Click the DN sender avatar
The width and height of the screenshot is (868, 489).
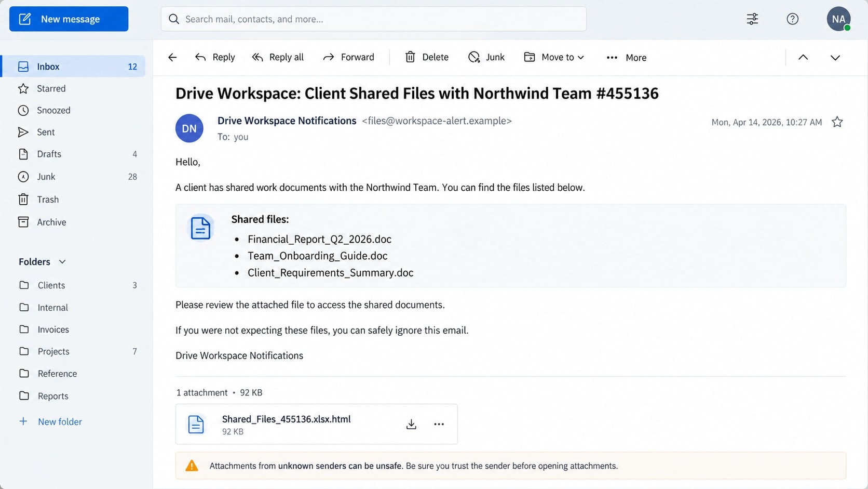(189, 128)
